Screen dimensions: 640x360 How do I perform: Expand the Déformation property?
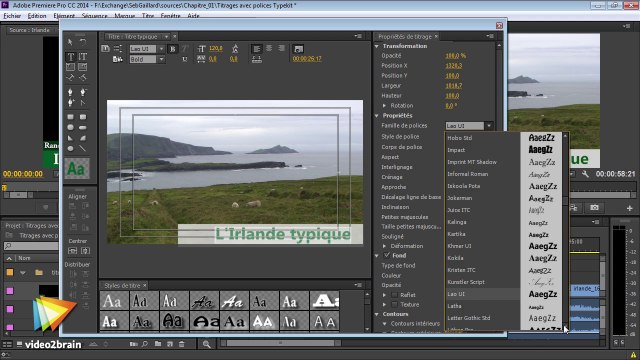(384, 246)
